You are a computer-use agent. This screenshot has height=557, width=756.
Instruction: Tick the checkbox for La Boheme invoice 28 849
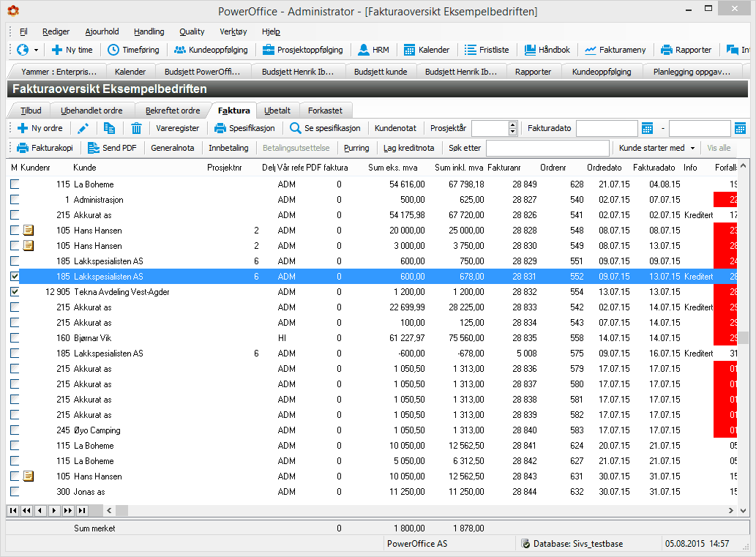pyautogui.click(x=15, y=184)
